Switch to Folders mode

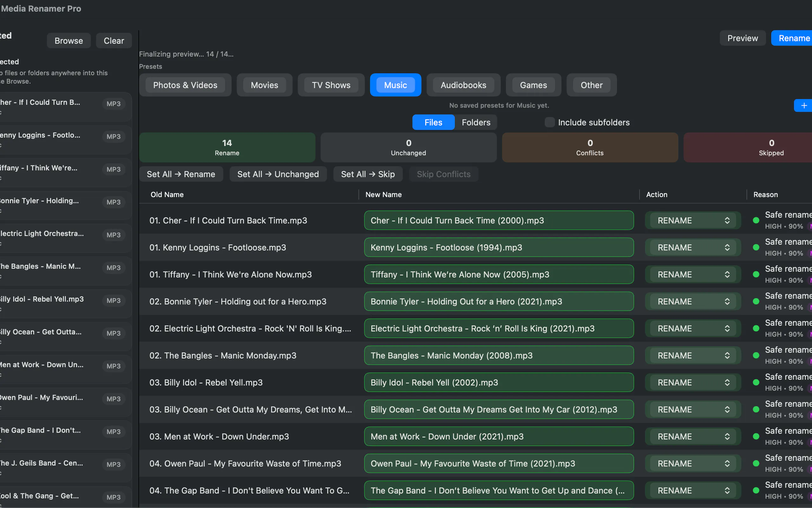pyautogui.click(x=476, y=122)
